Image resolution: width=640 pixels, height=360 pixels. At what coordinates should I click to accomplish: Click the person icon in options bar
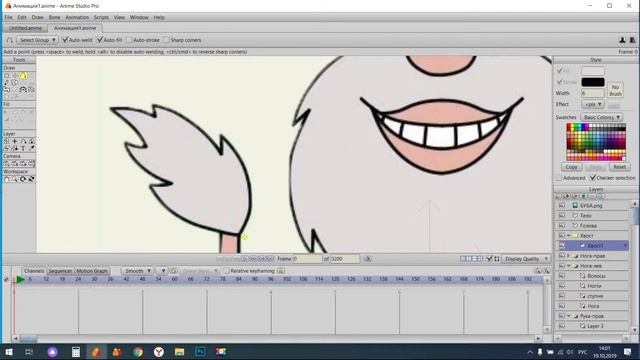click(622, 40)
